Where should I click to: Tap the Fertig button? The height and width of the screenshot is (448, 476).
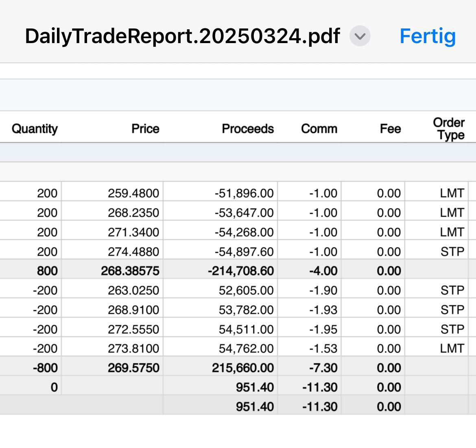point(427,36)
